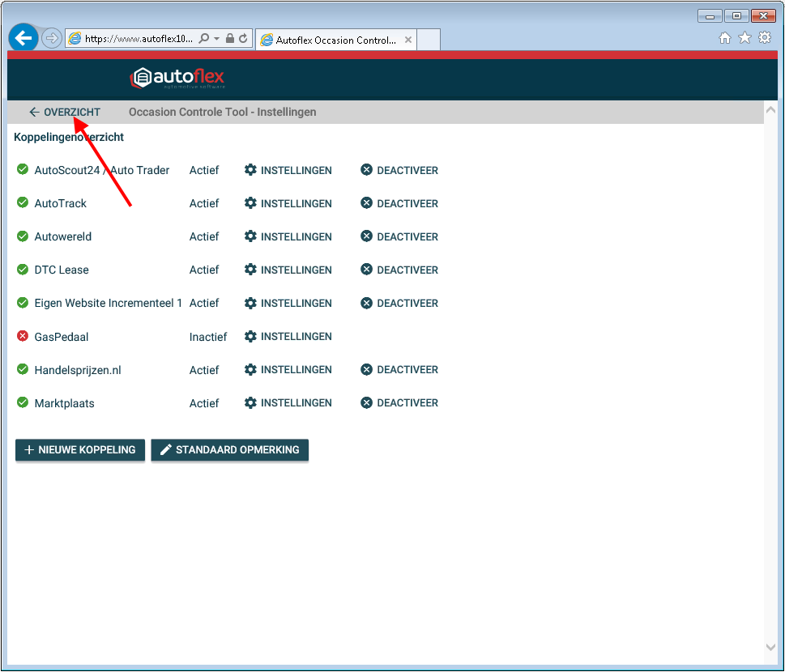This screenshot has height=672, width=785.
Task: Open Instellingen for Handelsprijzen.nl
Action: tap(288, 369)
